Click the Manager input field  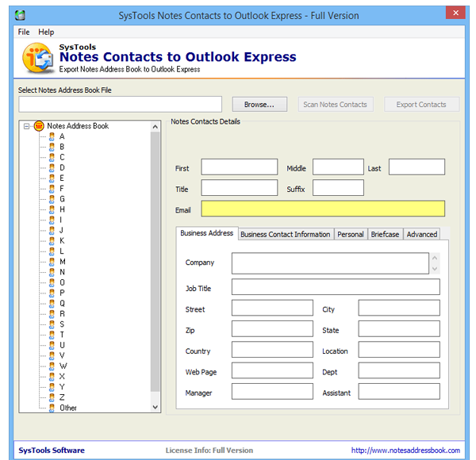(x=272, y=392)
